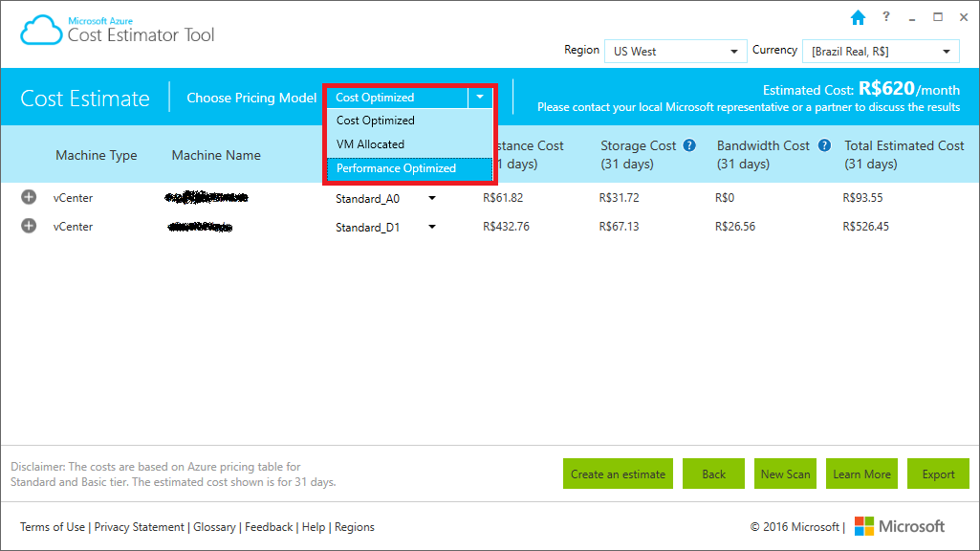Click the R$31.72 storage cost value
This screenshot has width=980, height=551.
619,198
